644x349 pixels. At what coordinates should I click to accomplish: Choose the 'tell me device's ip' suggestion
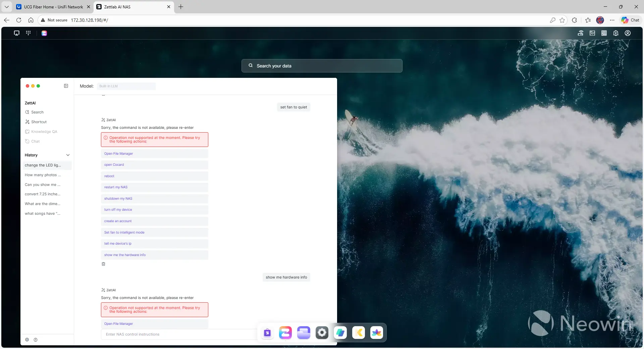coord(155,244)
